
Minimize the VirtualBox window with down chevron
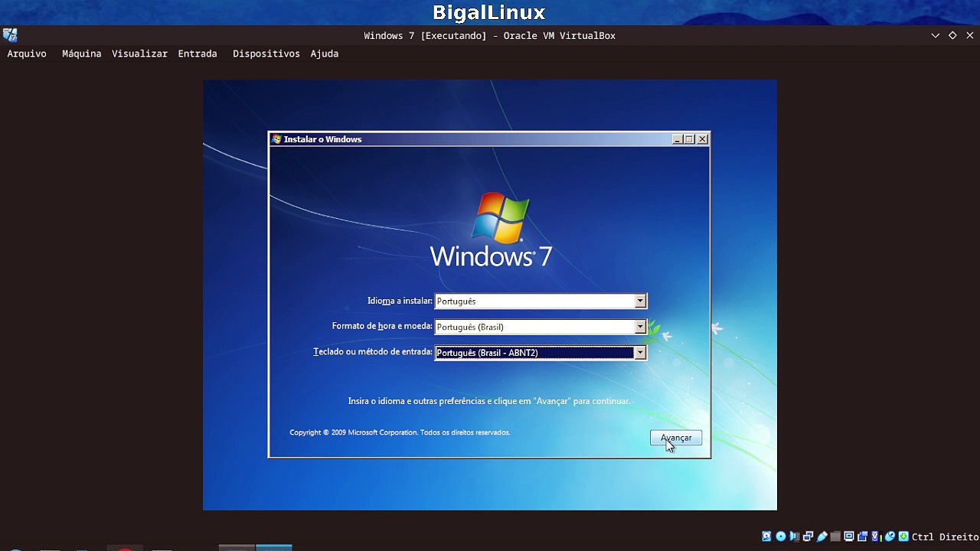click(935, 36)
